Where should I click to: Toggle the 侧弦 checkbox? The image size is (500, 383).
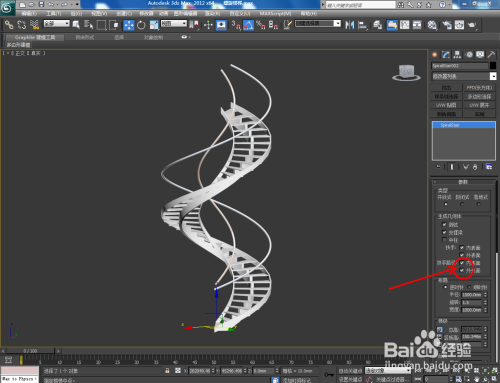click(444, 224)
